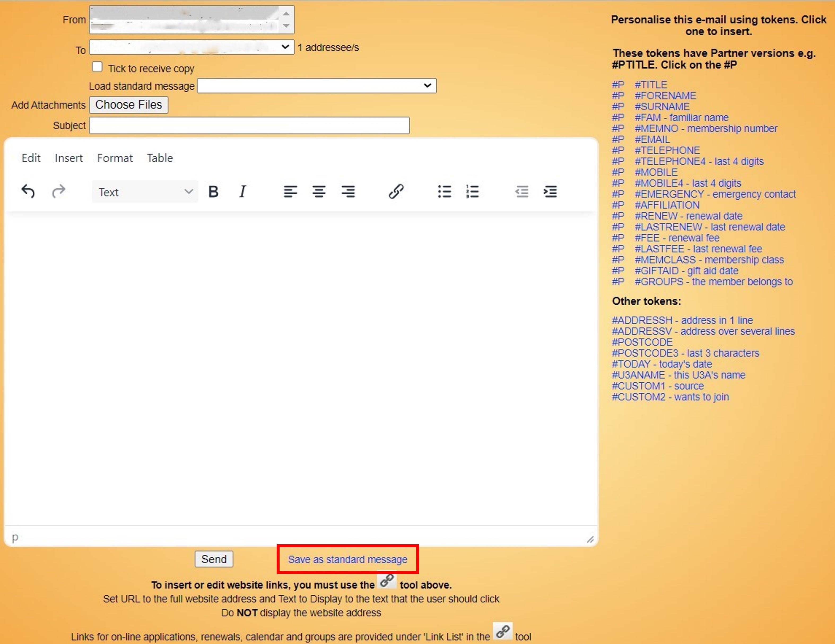Center align the text

319,191
